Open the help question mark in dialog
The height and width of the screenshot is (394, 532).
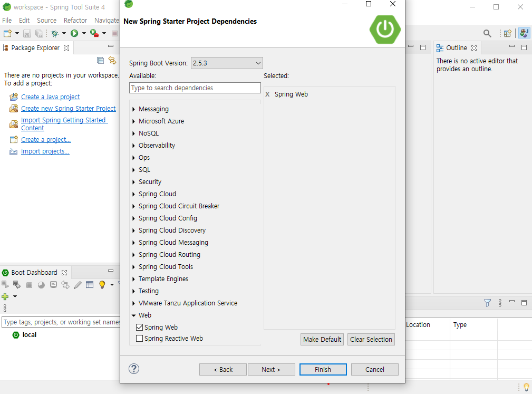click(x=134, y=369)
